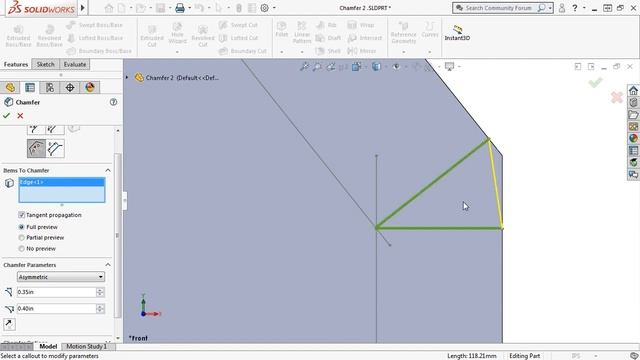The height and width of the screenshot is (360, 640).
Task: Select the distance-distance chamfer type icon
Action: (55, 130)
